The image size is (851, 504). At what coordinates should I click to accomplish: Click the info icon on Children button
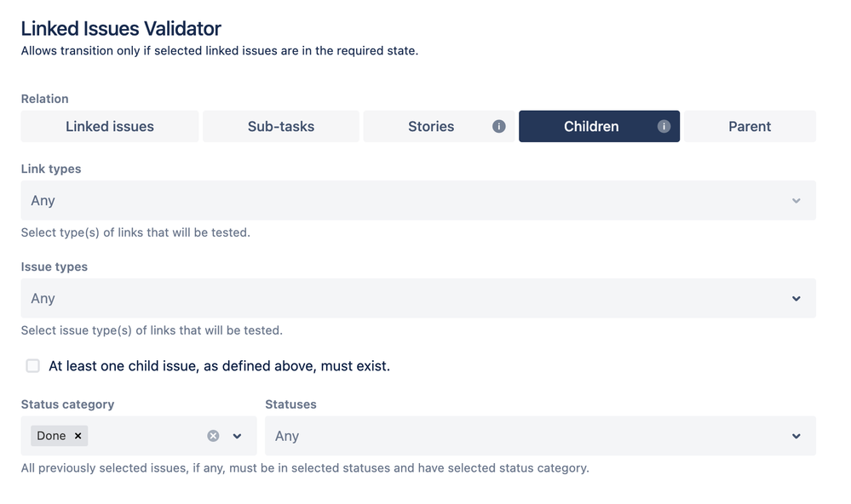point(664,126)
